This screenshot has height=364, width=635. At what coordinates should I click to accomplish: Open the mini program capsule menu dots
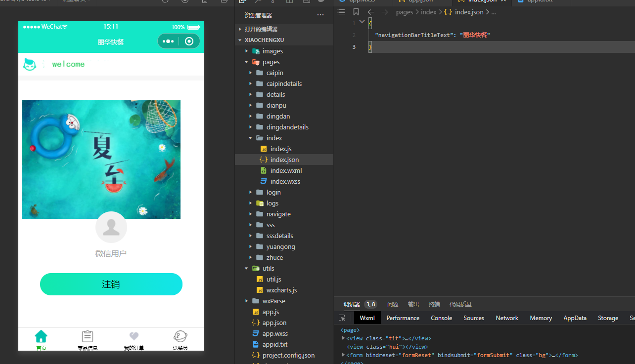(x=168, y=41)
